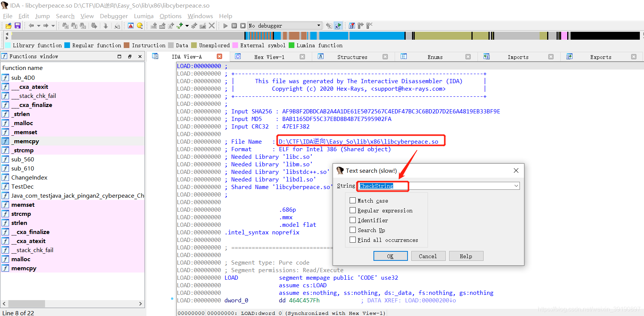Click the Functions window title icon
The height and width of the screenshot is (316, 644).
coord(5,56)
